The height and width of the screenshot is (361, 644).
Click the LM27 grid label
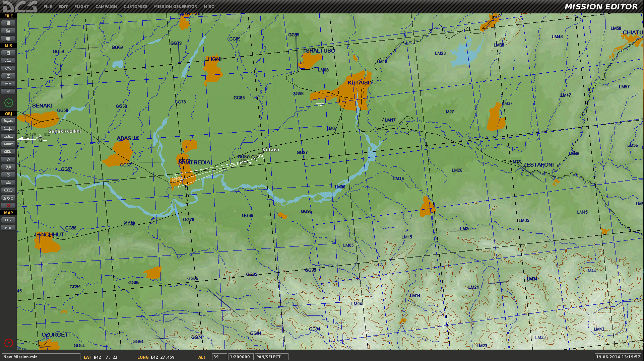pos(449,112)
